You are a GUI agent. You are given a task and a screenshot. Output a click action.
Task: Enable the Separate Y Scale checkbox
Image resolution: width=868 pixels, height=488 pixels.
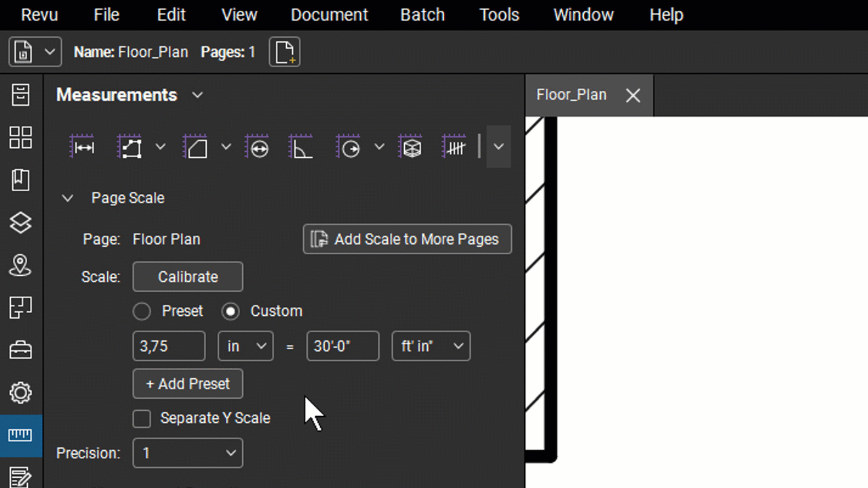click(x=142, y=418)
